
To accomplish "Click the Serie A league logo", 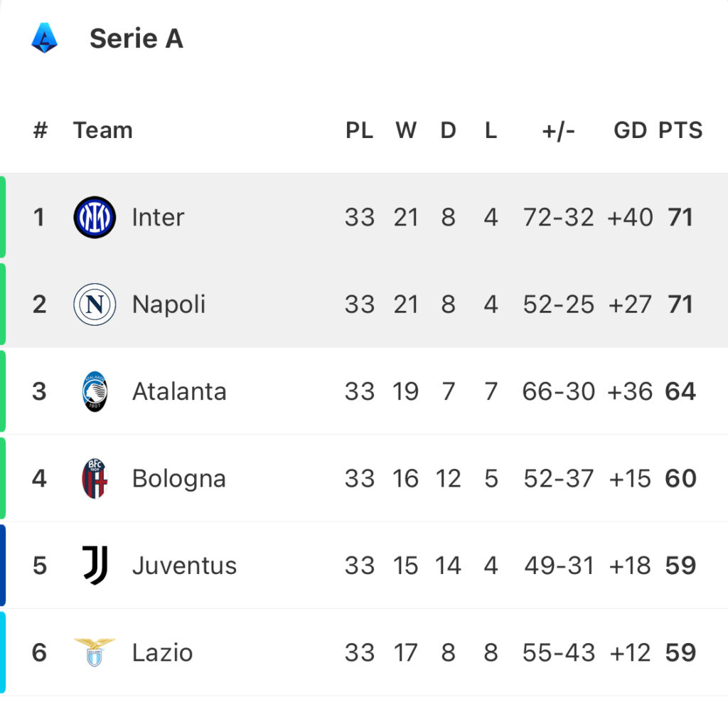I will tap(45, 38).
